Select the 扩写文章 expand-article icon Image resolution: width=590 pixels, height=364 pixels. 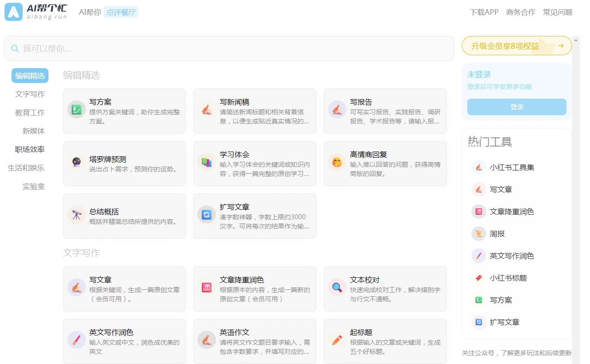[207, 214]
